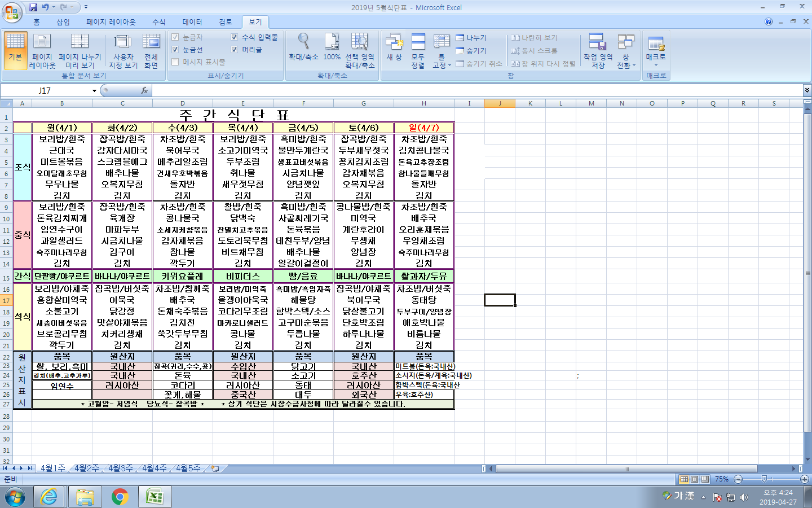Click the 전체 화면 full screen icon
Image resolution: width=812 pixels, height=508 pixels.
(151, 50)
